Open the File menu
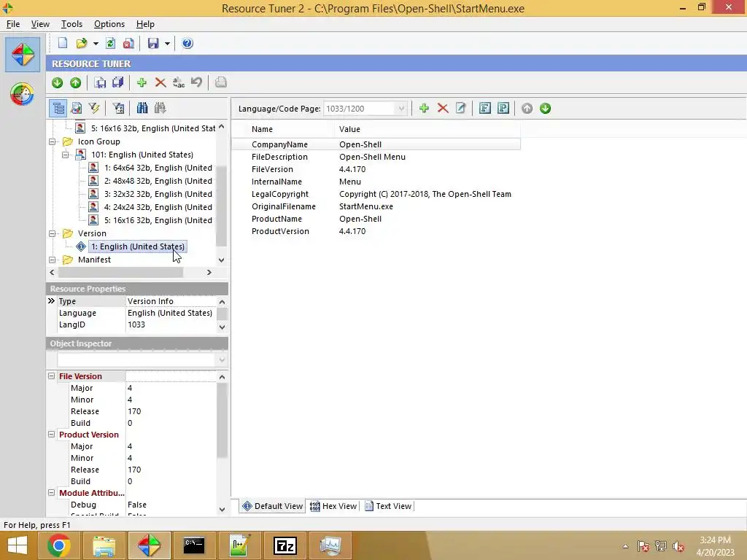This screenshot has height=560, width=747. point(13,24)
